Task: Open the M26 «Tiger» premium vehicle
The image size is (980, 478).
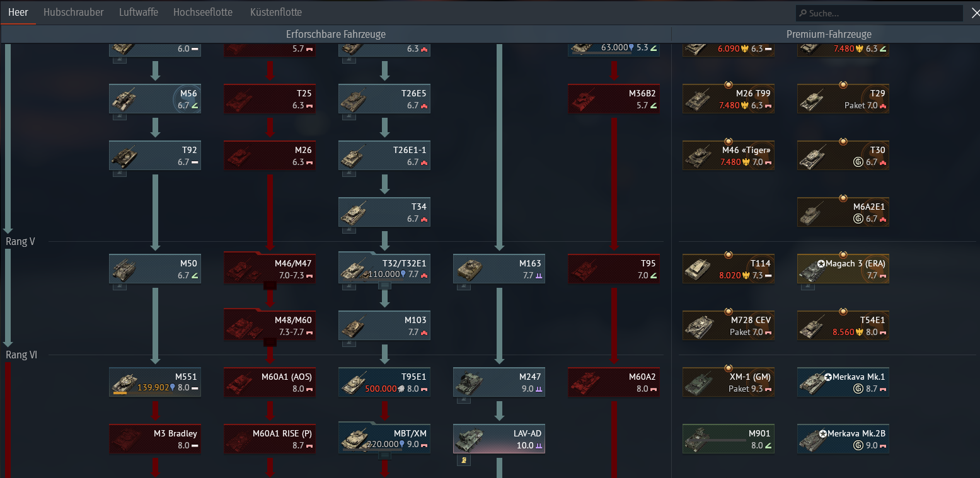Action: [x=728, y=155]
